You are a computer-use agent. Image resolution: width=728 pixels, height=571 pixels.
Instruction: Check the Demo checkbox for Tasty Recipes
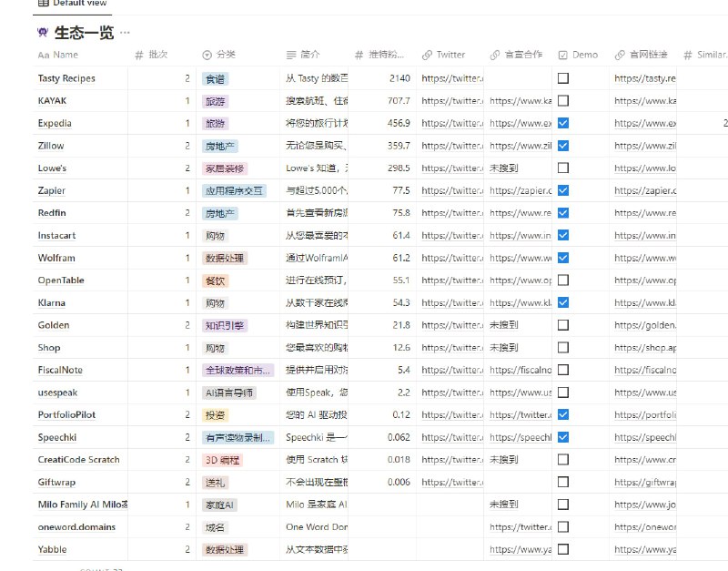click(x=563, y=78)
